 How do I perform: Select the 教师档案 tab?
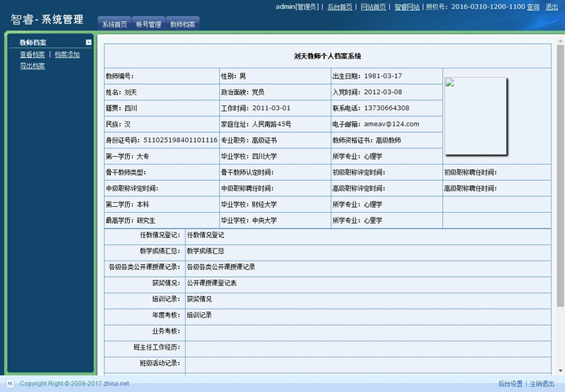(183, 24)
